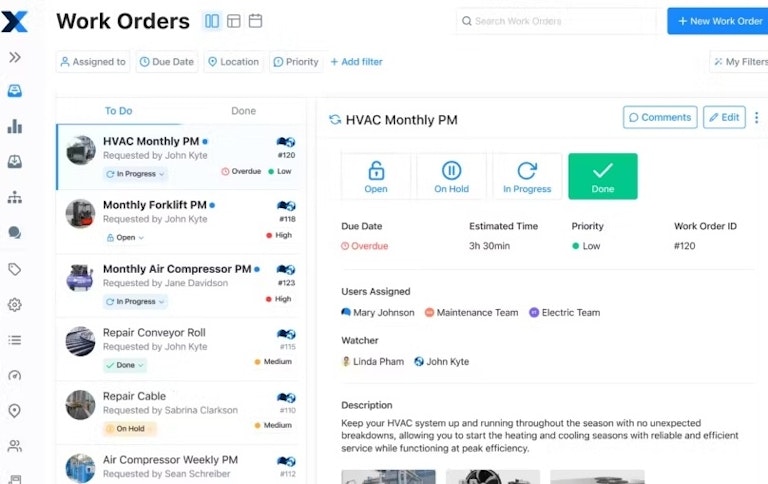Open the location pin icon in sidebar
The width and height of the screenshot is (768, 484).
click(15, 411)
